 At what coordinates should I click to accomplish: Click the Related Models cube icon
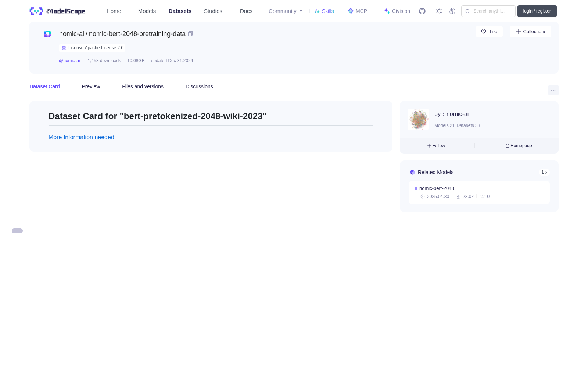pos(412,172)
